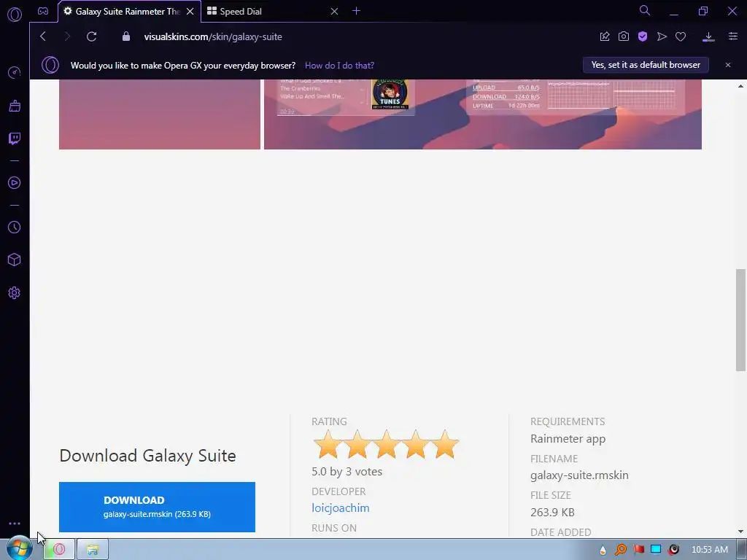Click the page vertical scrollbar thumb
This screenshot has width=747, height=560.
(x=740, y=320)
